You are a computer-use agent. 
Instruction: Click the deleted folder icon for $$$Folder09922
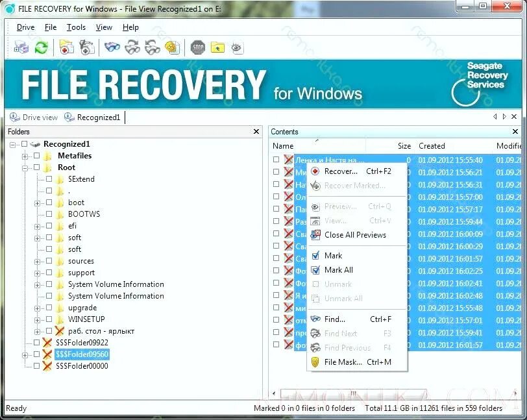(x=47, y=343)
